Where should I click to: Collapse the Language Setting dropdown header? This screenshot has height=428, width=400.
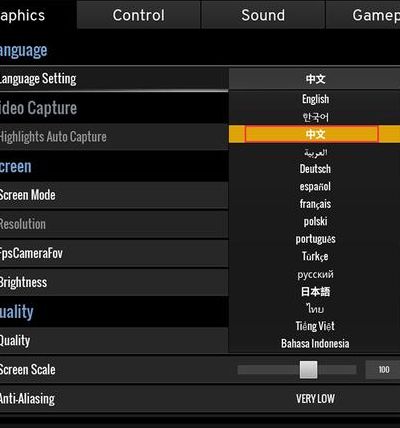(x=314, y=79)
